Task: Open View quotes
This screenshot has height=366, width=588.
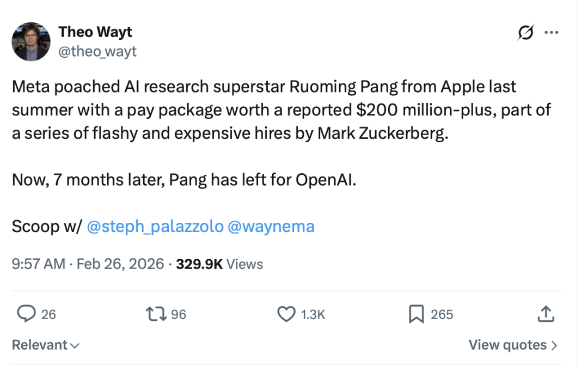Action: [x=513, y=345]
